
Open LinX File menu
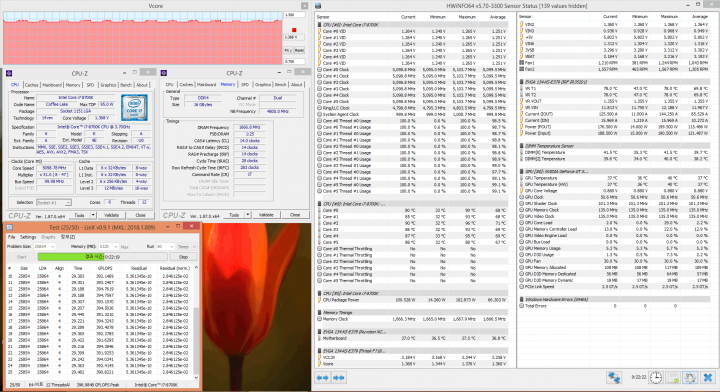tap(11, 237)
